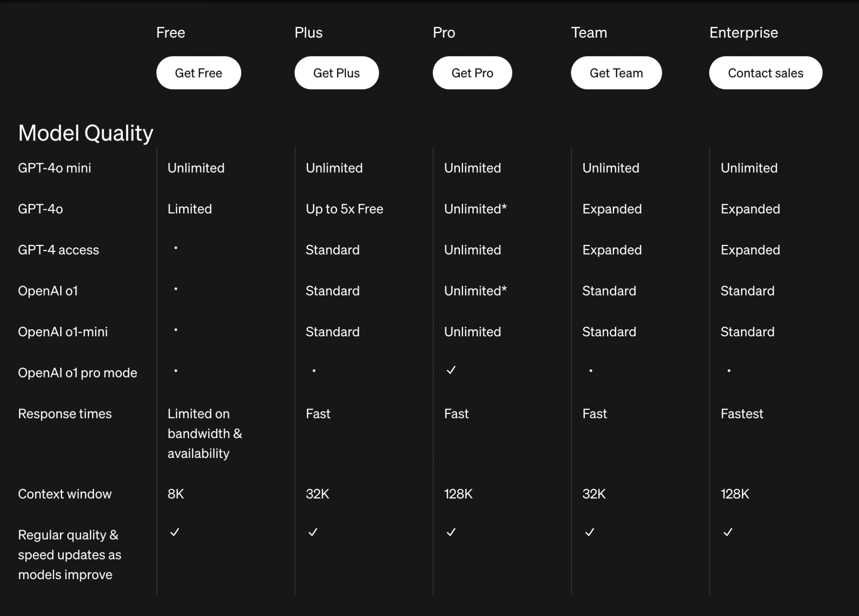
Task: Click the Plus plan's regular updates checkmark
Action: point(313,532)
